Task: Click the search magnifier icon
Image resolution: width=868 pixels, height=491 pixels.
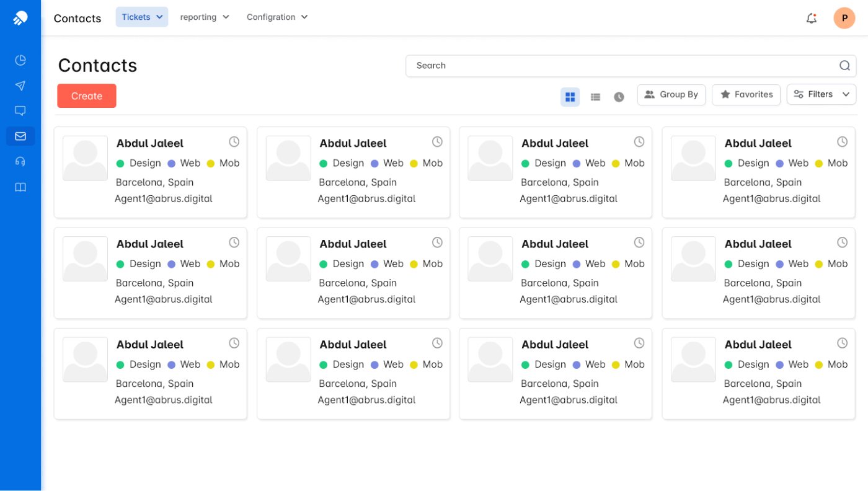Action: pos(844,66)
